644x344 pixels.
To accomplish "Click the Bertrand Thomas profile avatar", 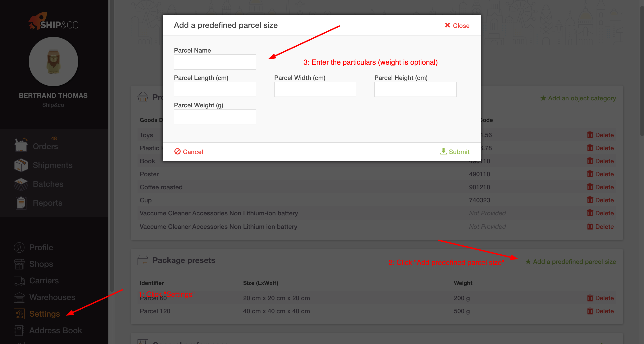I will click(x=53, y=62).
